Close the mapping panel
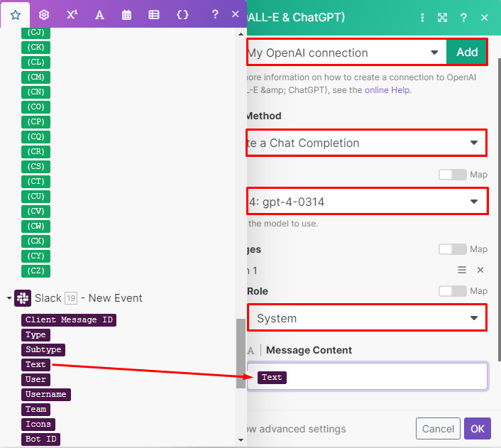Screen dimensions: 501x448 click(x=236, y=14)
